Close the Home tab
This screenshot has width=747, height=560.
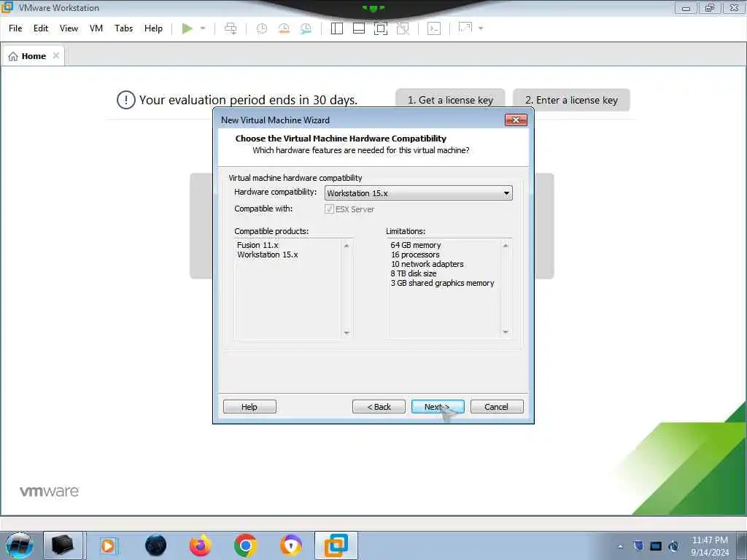coord(55,55)
